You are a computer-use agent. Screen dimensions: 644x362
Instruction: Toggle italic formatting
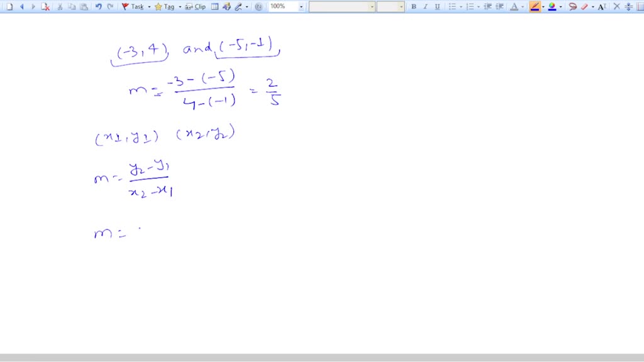(x=425, y=6)
